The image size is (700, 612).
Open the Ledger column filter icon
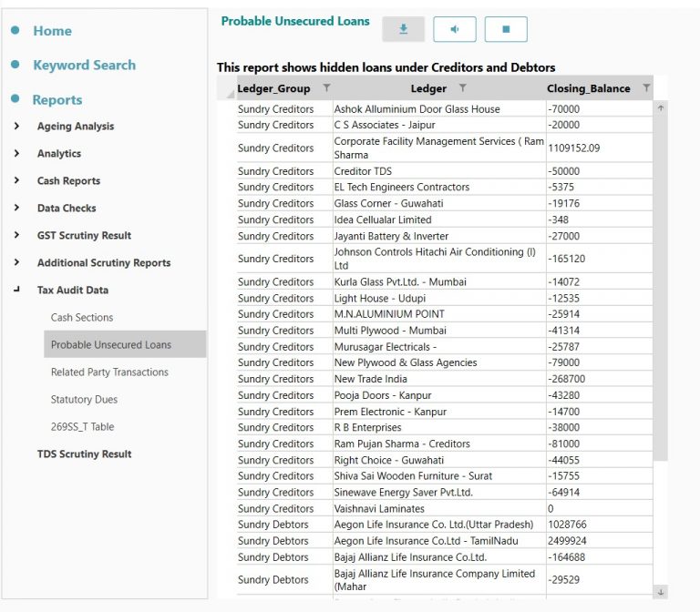click(x=462, y=88)
